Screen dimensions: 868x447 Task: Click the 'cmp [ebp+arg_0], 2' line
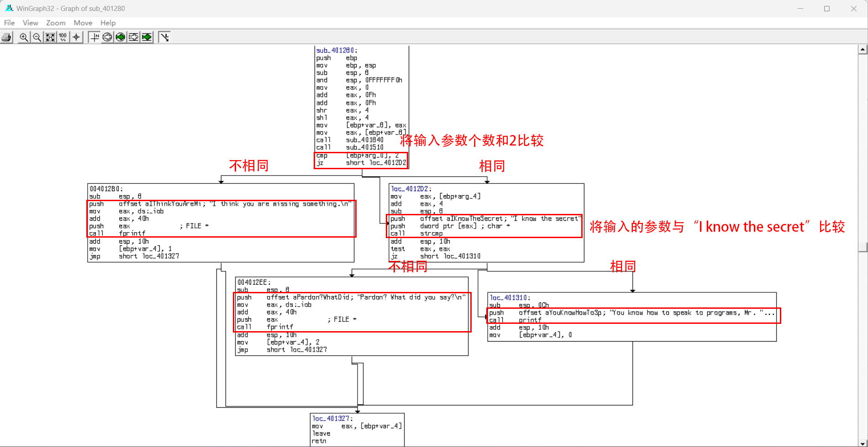click(x=358, y=156)
